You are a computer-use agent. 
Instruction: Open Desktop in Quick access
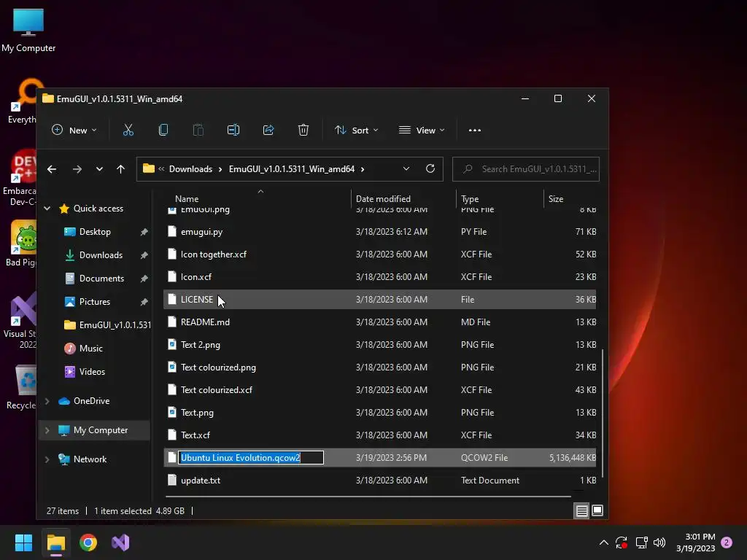point(95,232)
